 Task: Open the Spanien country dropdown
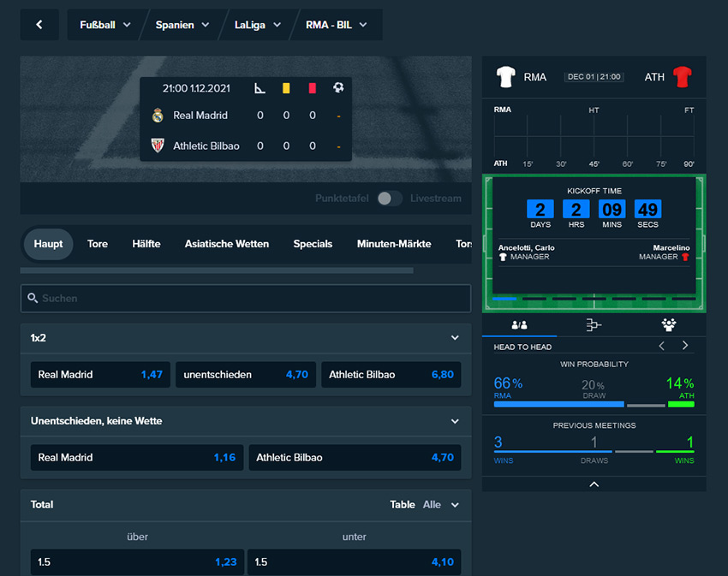182,25
